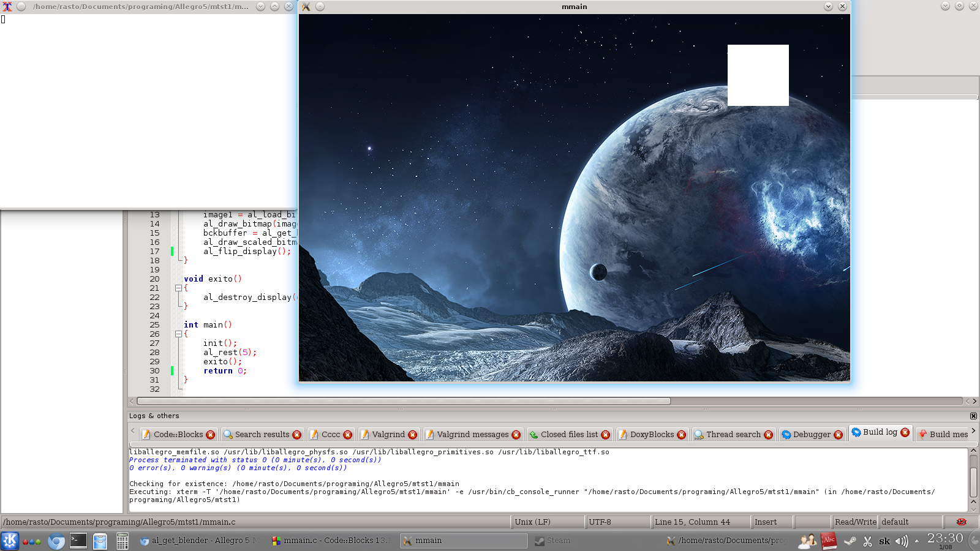Switch to the Debugger log tab

pos(811,435)
